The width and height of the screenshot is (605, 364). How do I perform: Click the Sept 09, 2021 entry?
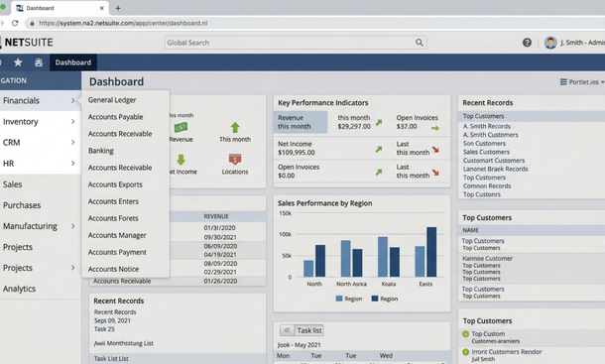pos(112,320)
